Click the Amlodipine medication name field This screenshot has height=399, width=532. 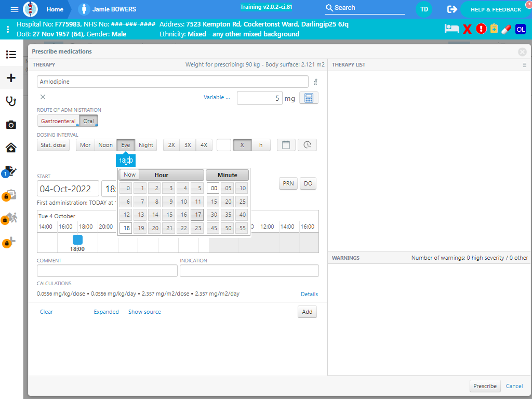(x=172, y=82)
